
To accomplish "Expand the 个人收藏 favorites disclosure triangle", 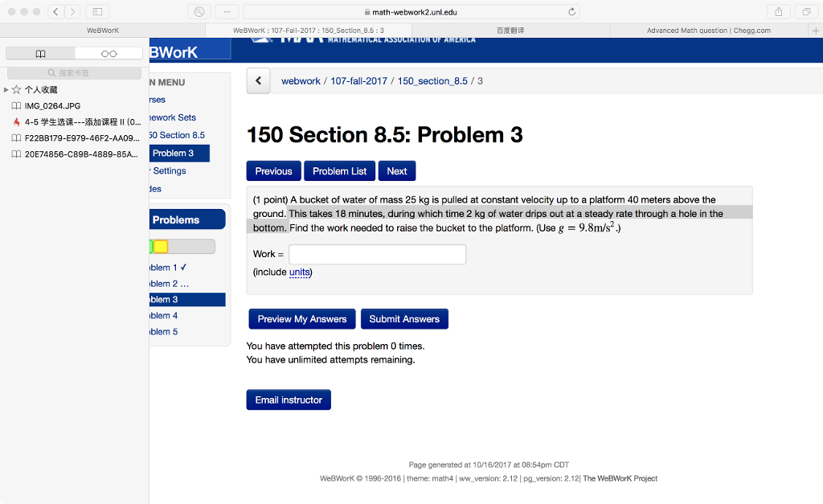I will click(6, 91).
